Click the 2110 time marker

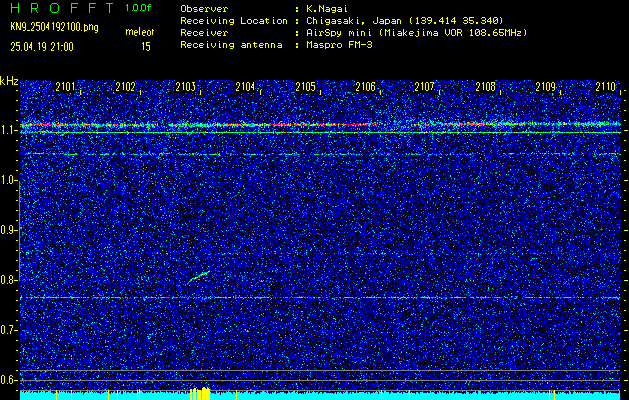(x=605, y=86)
